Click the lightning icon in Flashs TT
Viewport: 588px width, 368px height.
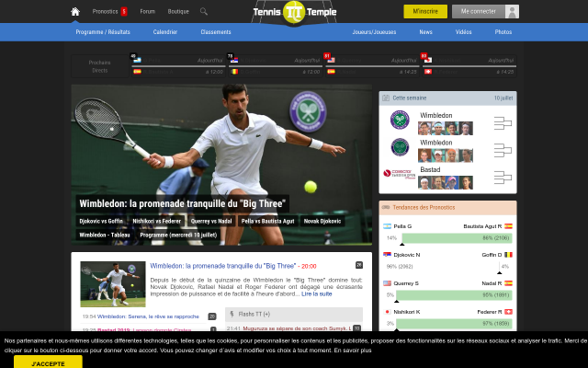[x=232, y=314]
